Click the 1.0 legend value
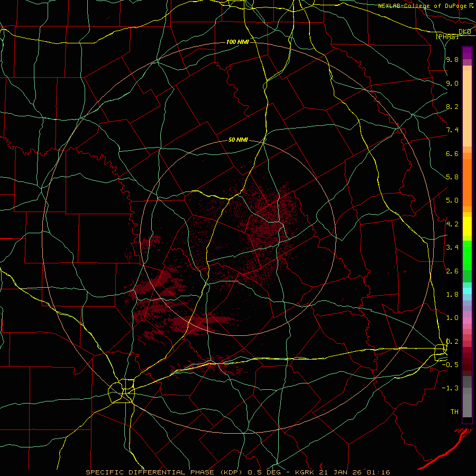The width and height of the screenshot is (476, 476). [x=452, y=318]
